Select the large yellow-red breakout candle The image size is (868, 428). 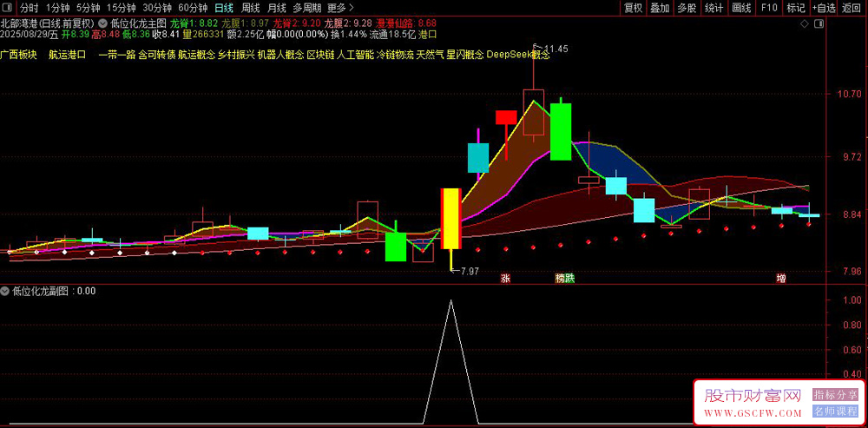click(x=450, y=219)
